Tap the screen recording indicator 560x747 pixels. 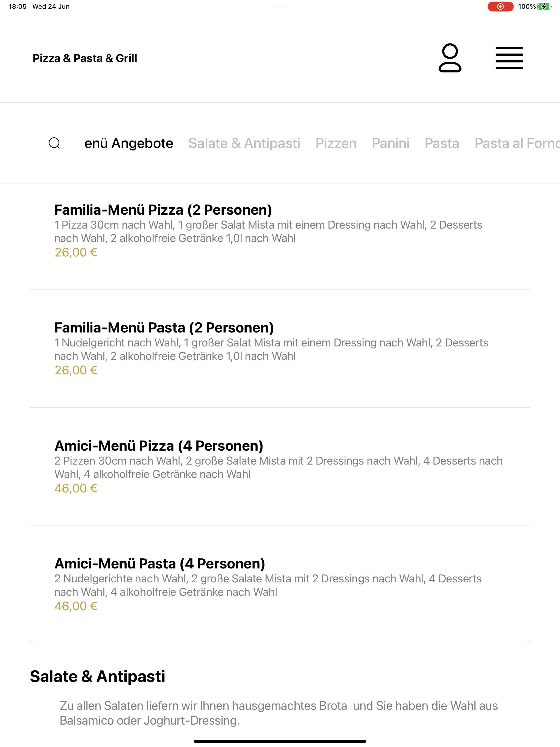[500, 6]
